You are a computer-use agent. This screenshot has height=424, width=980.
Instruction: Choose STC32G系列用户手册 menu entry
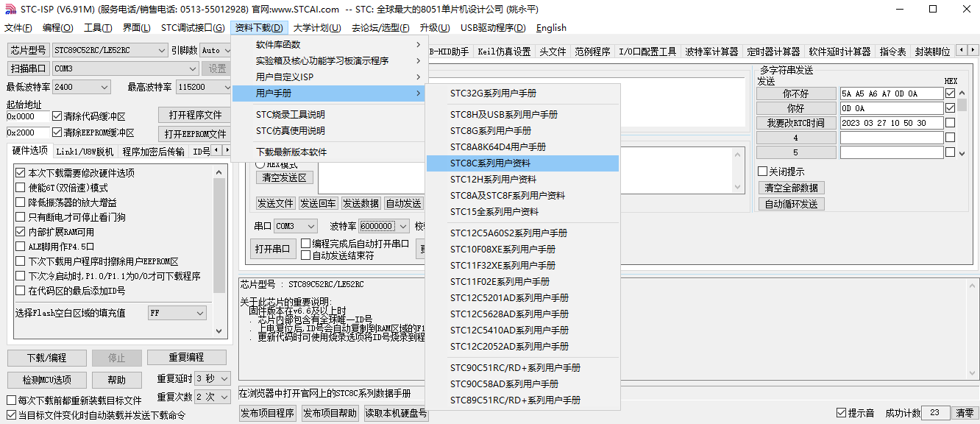coord(522,93)
